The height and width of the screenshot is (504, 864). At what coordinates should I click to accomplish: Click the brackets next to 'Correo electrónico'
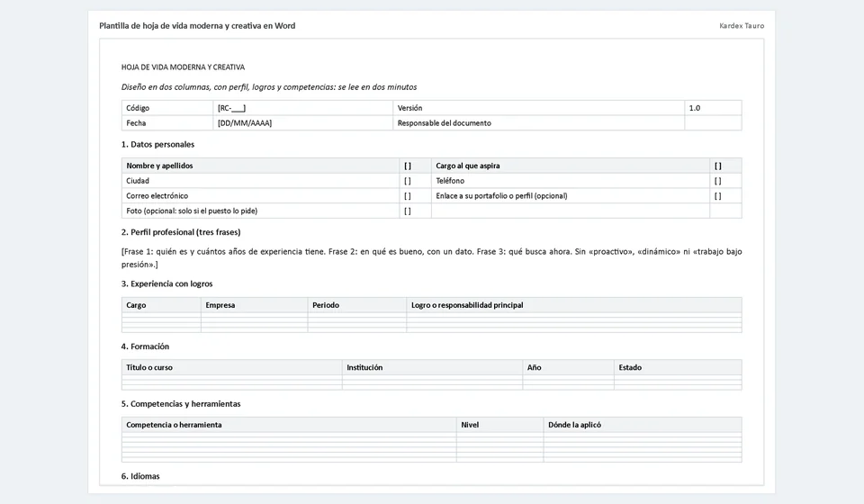tap(408, 195)
